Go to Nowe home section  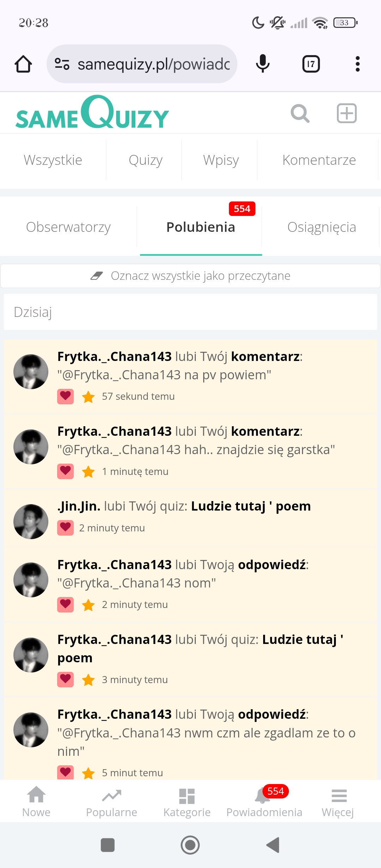pos(36,802)
